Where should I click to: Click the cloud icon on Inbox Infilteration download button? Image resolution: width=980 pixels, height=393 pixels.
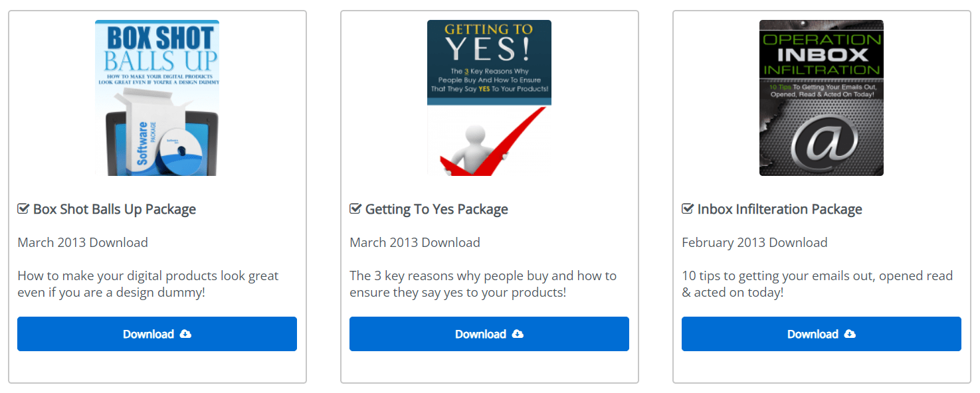pos(850,334)
